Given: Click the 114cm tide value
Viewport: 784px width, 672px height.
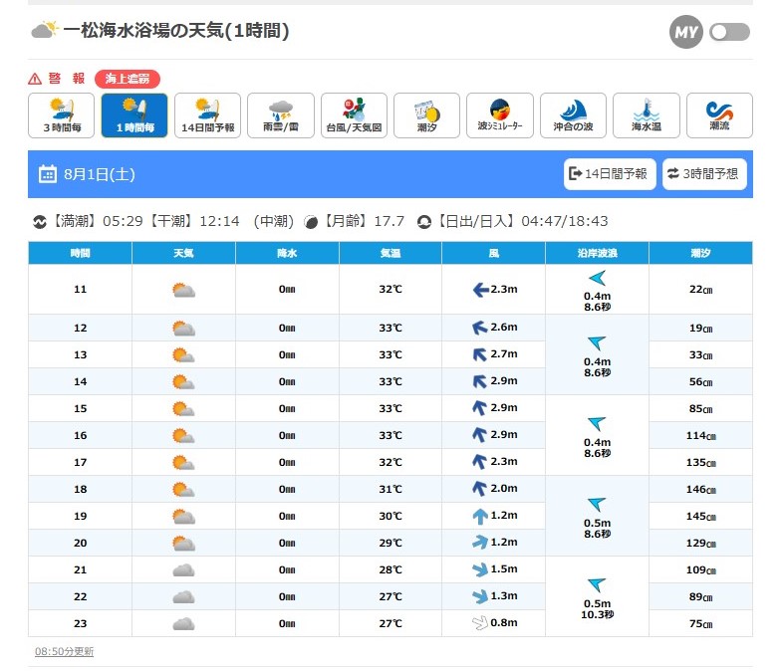Looking at the screenshot, I should [x=700, y=436].
